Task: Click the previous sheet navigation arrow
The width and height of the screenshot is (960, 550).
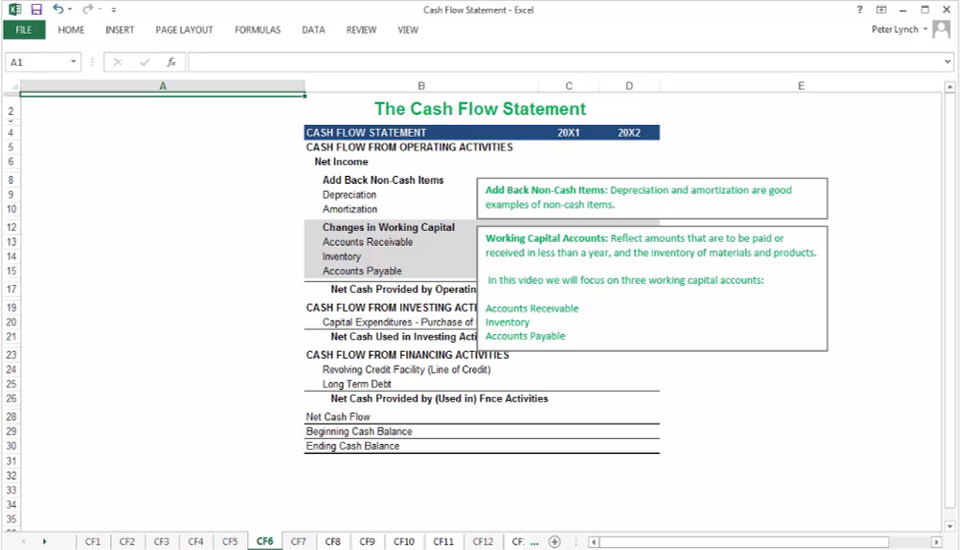Action: coord(24,541)
